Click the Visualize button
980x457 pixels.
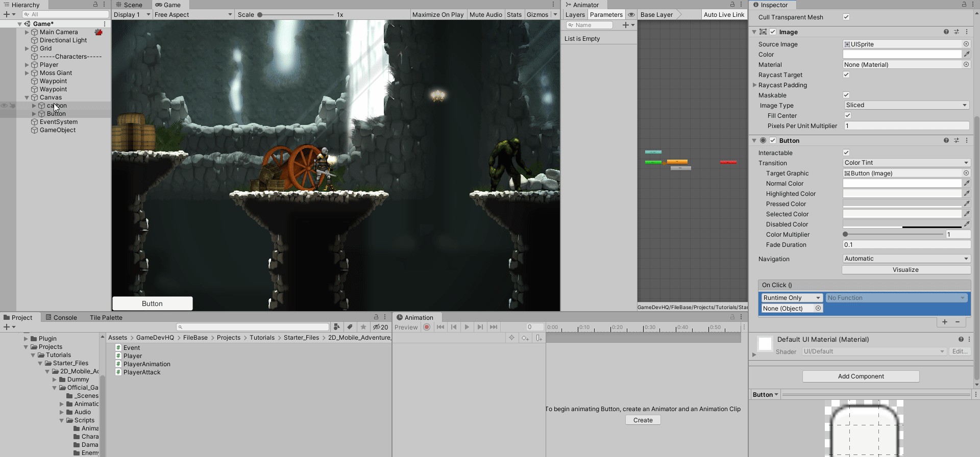[x=906, y=270]
